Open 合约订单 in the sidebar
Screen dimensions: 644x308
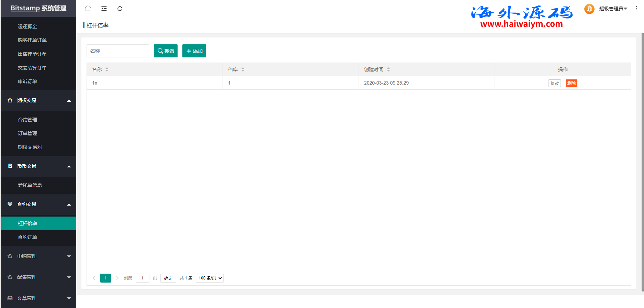tap(27, 237)
